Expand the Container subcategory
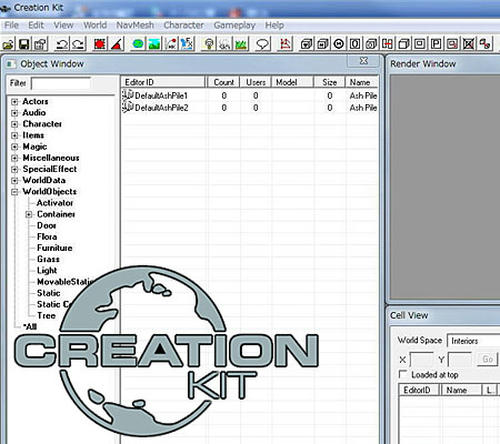The width and height of the screenshot is (500, 444). pos(29,214)
